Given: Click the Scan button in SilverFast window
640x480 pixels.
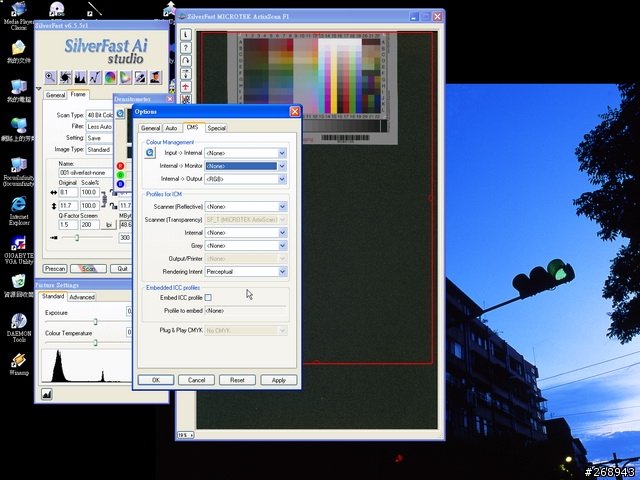Looking at the screenshot, I should (x=89, y=269).
